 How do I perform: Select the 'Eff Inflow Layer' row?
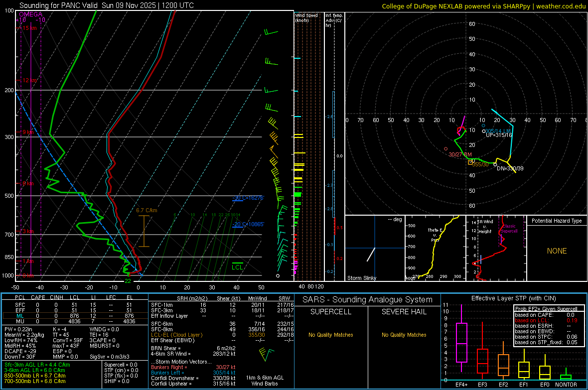tap(222, 316)
